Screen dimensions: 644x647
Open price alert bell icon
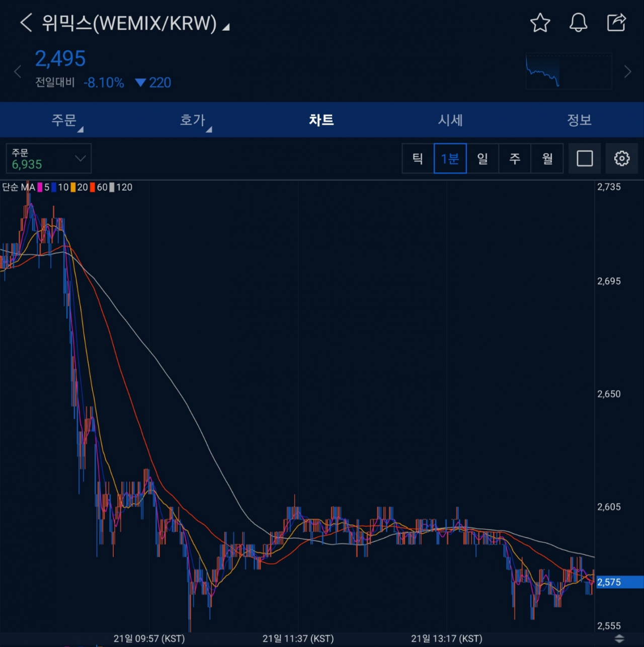click(x=578, y=23)
